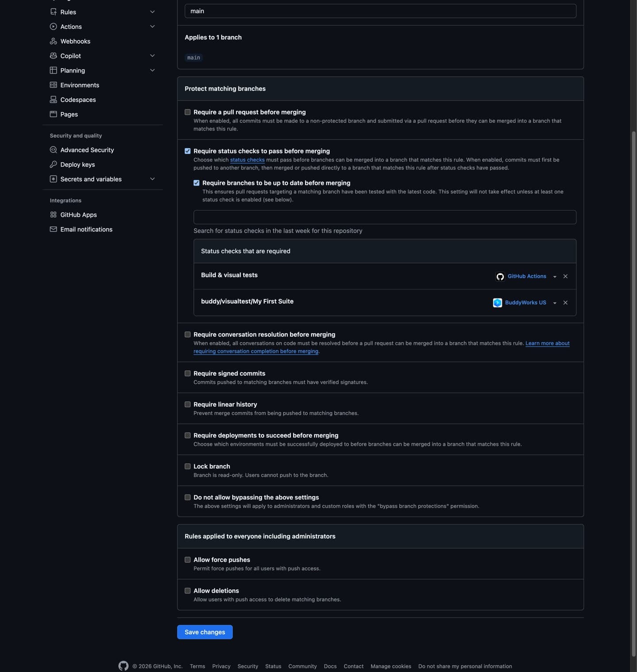Check Allow force pushes
This screenshot has width=637, height=672.
(x=188, y=560)
